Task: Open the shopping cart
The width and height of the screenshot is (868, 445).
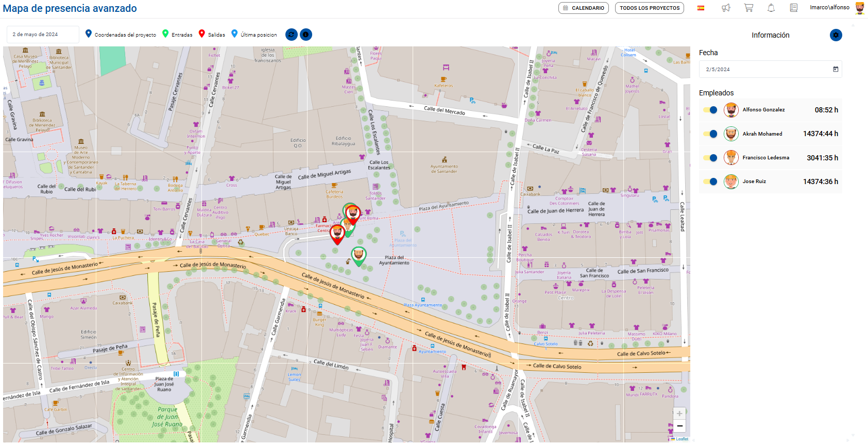Action: coord(748,8)
